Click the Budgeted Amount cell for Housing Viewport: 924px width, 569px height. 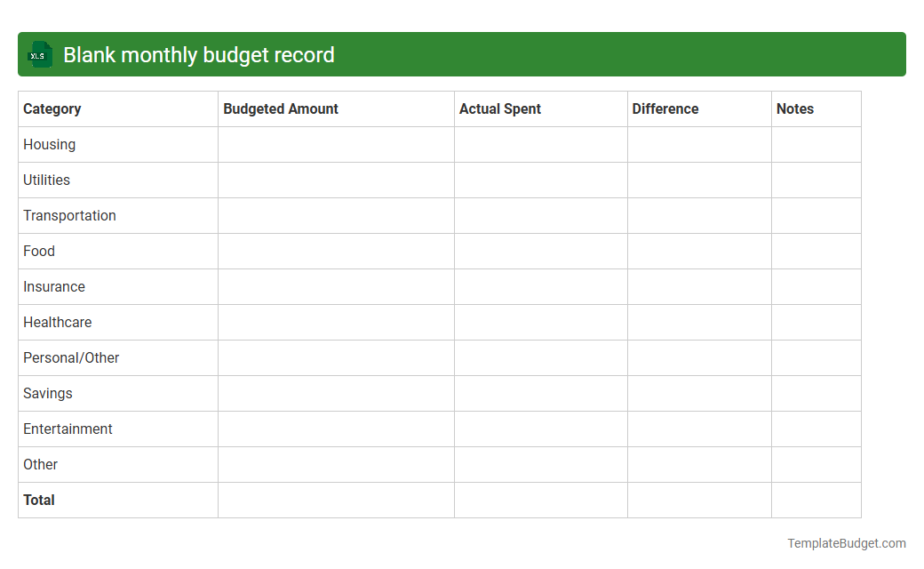pos(336,144)
